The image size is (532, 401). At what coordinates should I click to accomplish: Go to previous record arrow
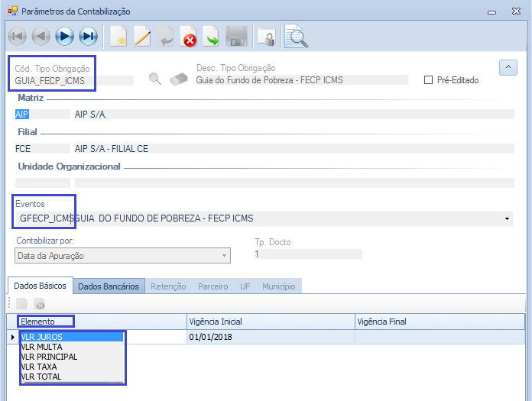[41, 36]
